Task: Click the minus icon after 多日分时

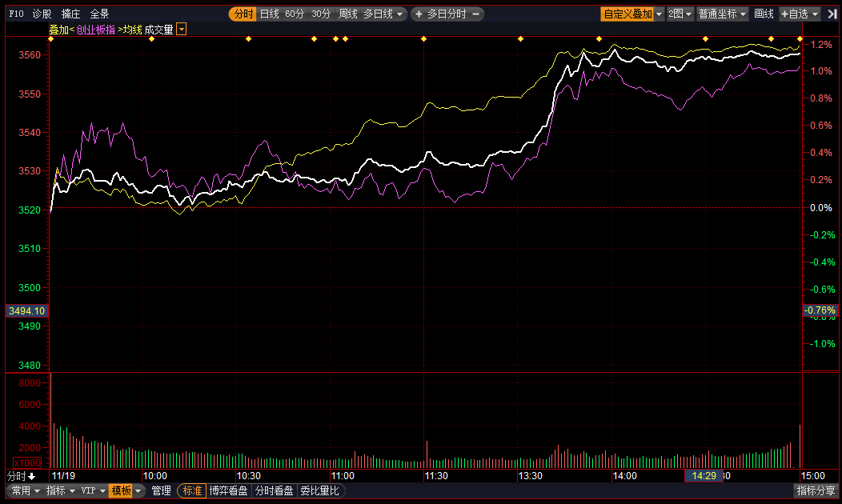Action: (476, 14)
